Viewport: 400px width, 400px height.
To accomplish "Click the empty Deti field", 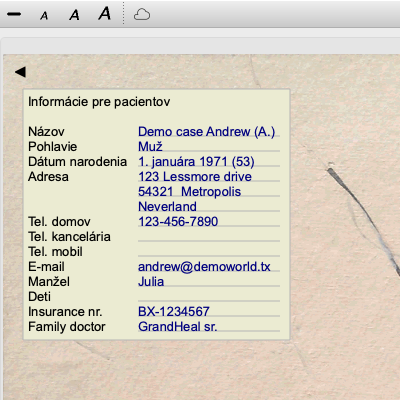I will click(x=209, y=296).
